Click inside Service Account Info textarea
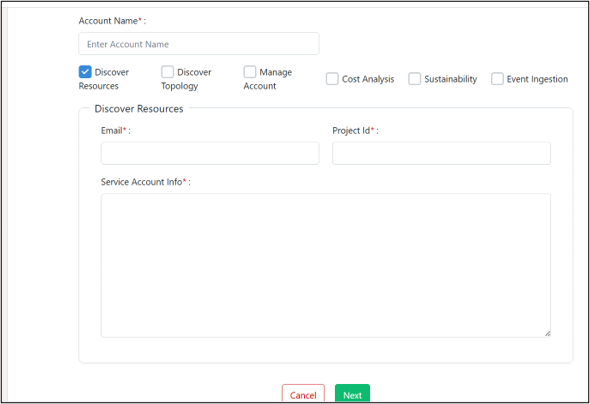 tap(326, 265)
